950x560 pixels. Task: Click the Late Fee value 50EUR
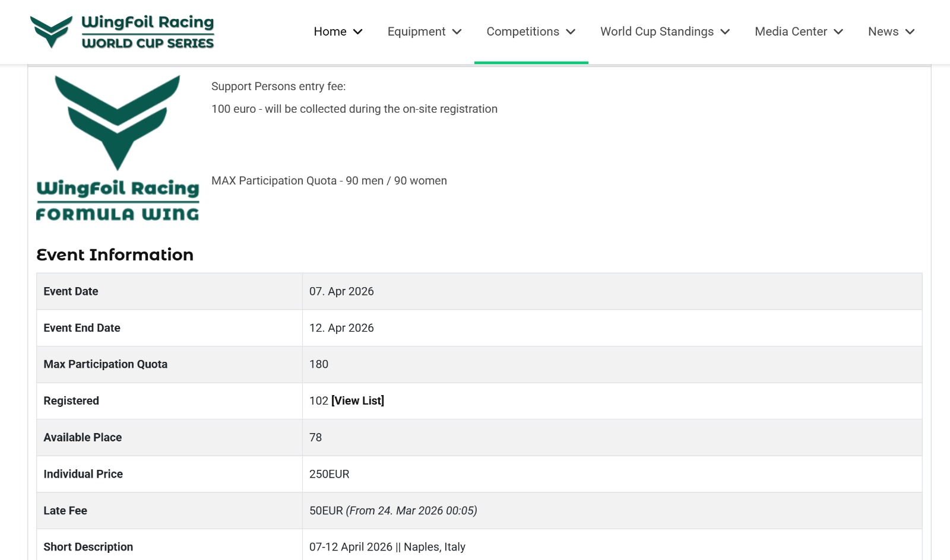[x=326, y=511]
